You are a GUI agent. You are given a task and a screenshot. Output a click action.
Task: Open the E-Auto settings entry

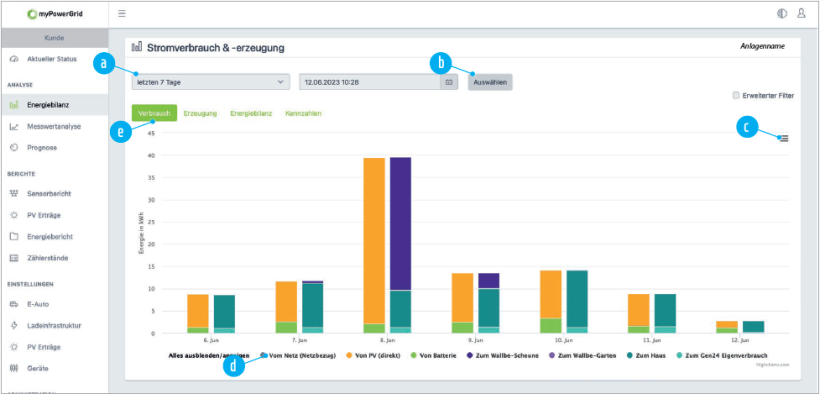(37, 304)
